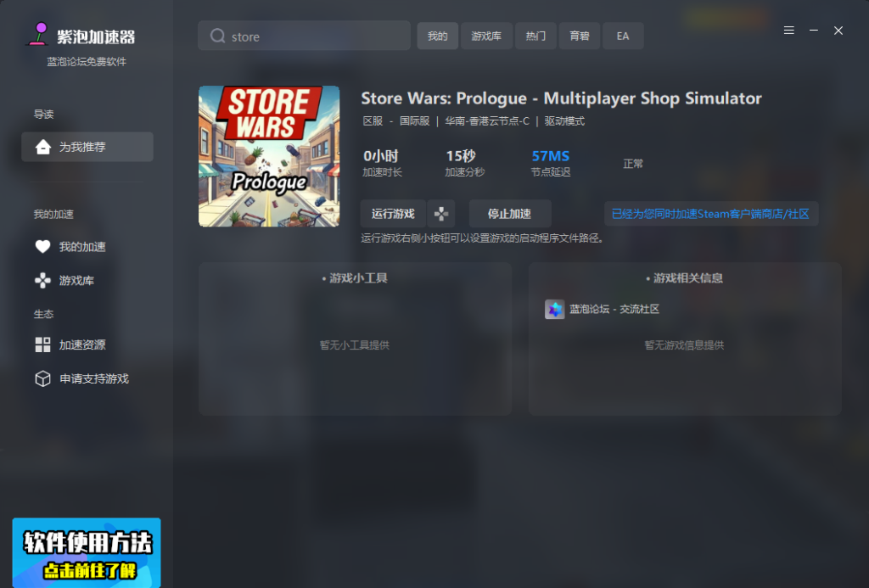Click the cube icon for 申请支持游戏

click(x=42, y=378)
